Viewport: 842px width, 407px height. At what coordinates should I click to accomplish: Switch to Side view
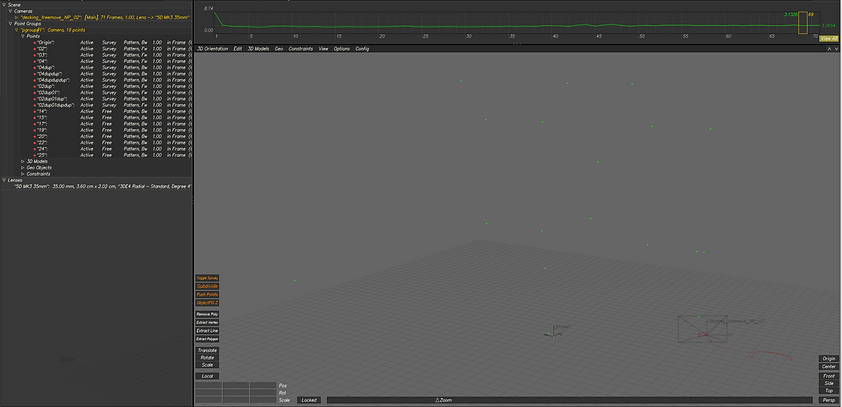click(829, 383)
